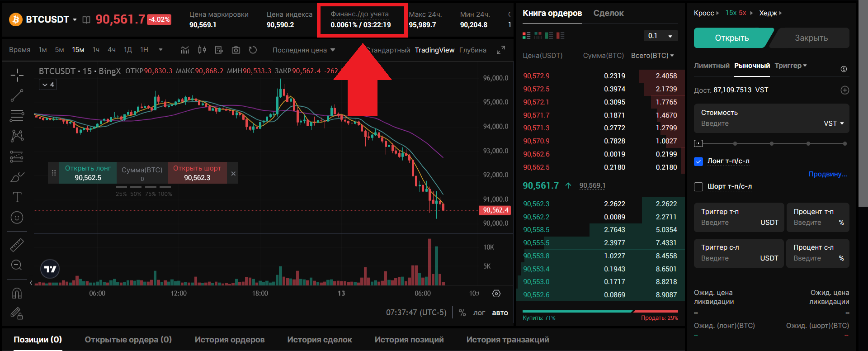
Task: Click the lock drawings tool
Action: [x=17, y=313]
